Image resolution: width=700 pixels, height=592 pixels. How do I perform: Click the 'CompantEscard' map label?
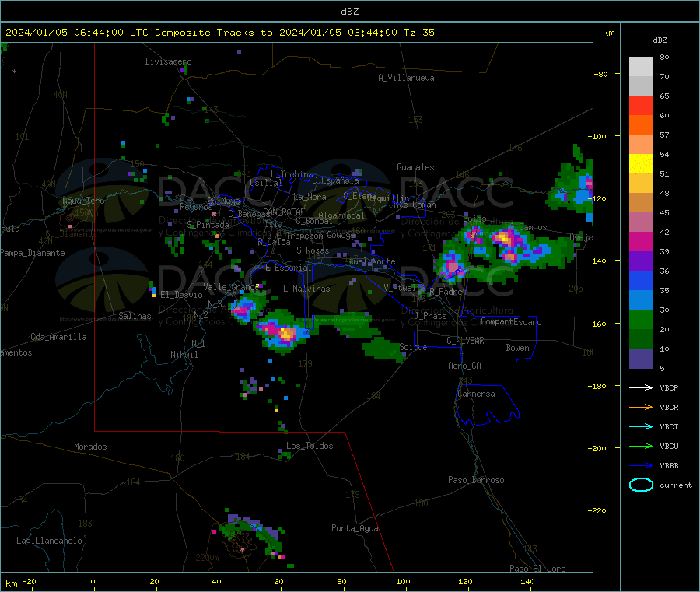click(511, 322)
